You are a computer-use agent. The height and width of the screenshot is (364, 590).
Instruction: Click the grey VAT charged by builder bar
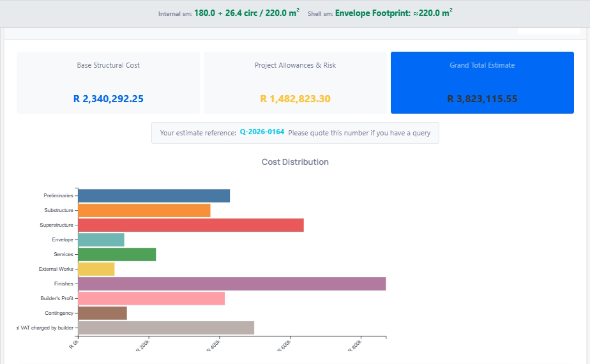(166, 328)
